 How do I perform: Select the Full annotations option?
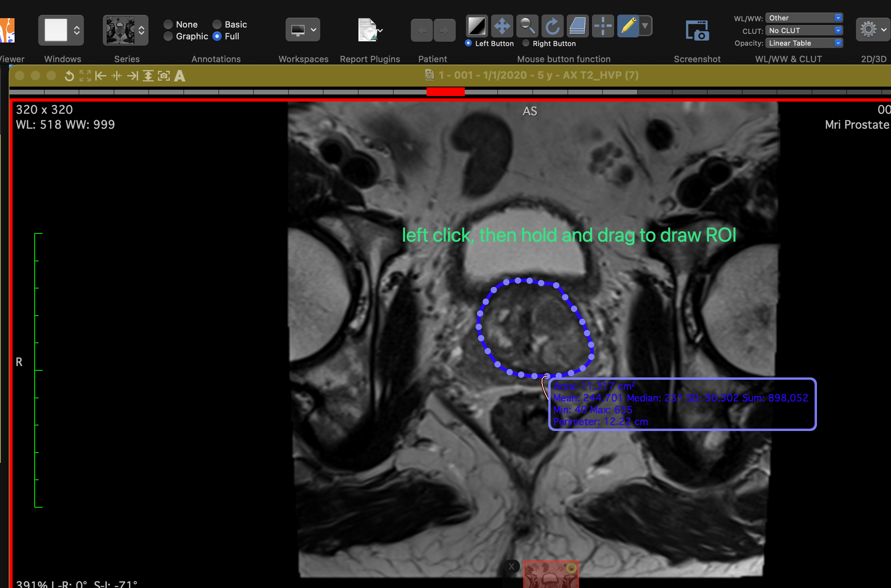click(217, 36)
